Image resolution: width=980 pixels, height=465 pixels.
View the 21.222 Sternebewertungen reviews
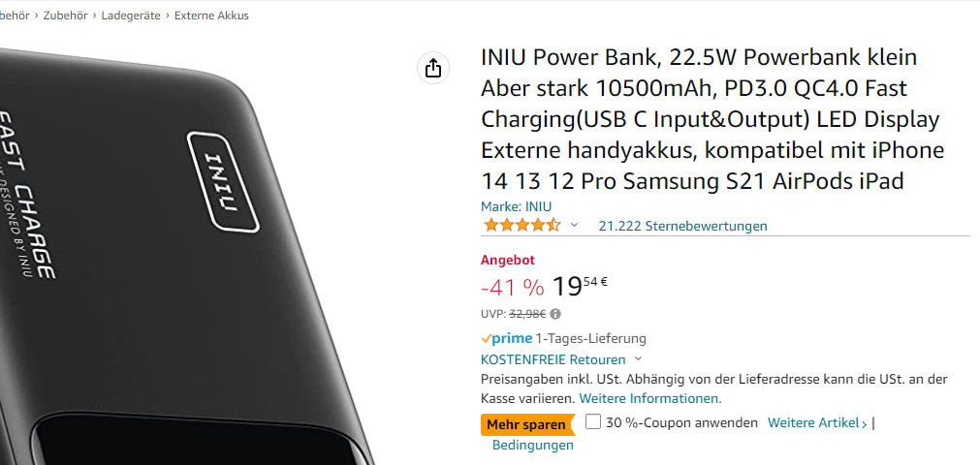[682, 226]
